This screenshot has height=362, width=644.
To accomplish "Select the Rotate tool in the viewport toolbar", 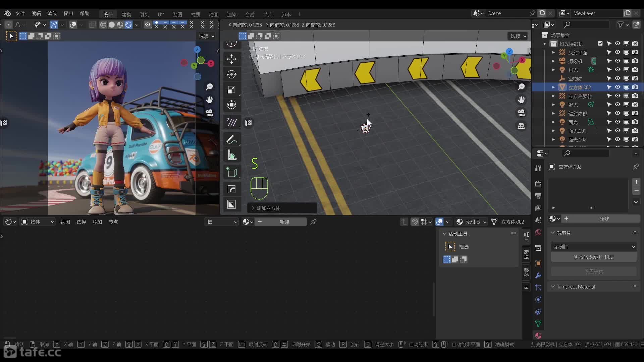I will click(231, 74).
